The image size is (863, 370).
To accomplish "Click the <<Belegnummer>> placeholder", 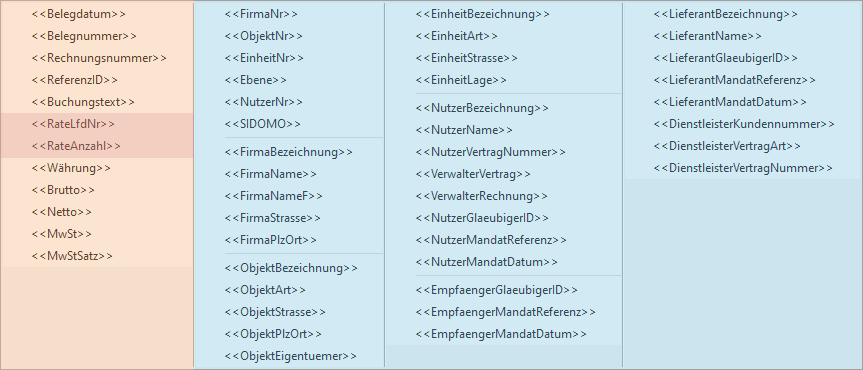I will pyautogui.click(x=84, y=36).
